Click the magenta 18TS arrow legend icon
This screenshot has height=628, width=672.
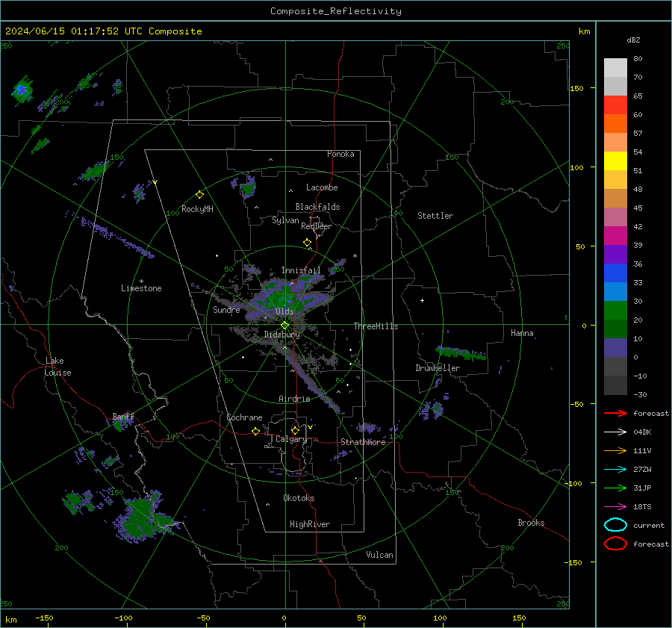tap(615, 507)
